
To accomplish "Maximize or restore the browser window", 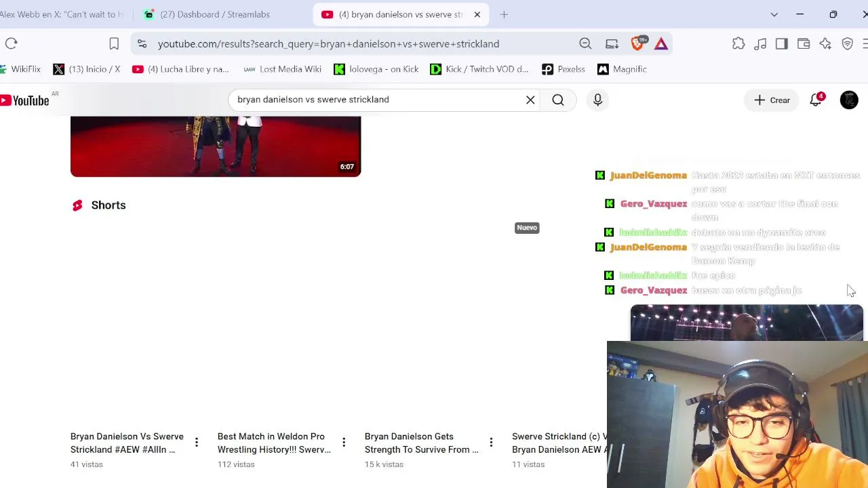I will coord(833,14).
